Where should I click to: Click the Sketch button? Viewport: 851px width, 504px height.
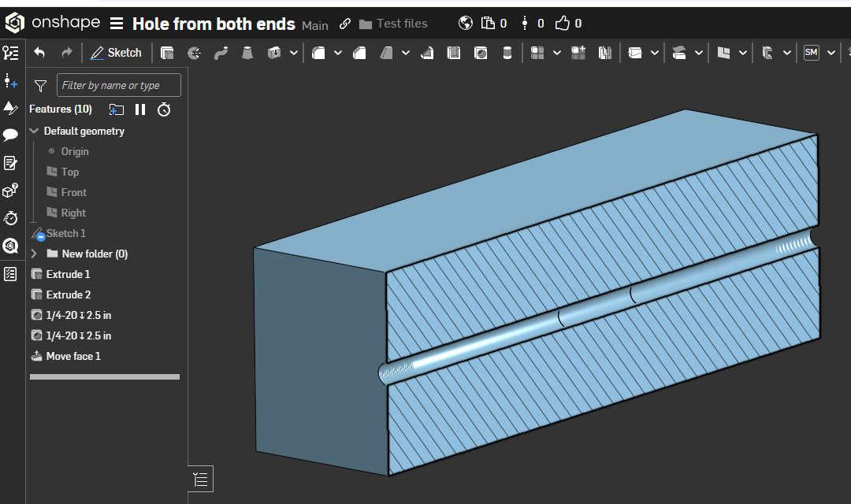116,53
